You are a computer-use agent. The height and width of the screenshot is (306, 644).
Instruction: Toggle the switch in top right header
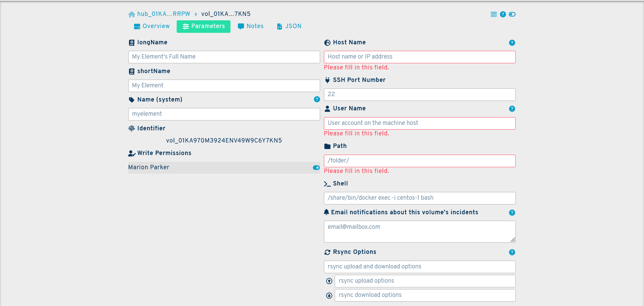coord(512,14)
